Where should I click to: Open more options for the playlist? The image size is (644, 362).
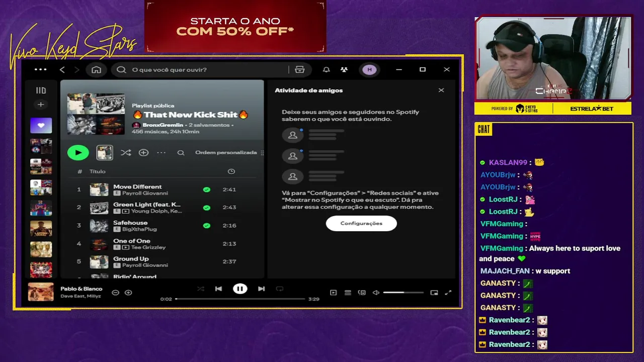coord(161,152)
